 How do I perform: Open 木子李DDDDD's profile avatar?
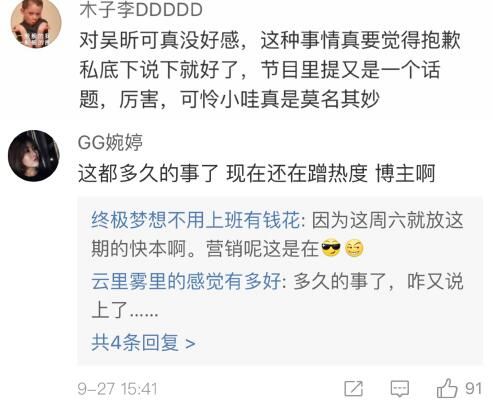[36, 23]
